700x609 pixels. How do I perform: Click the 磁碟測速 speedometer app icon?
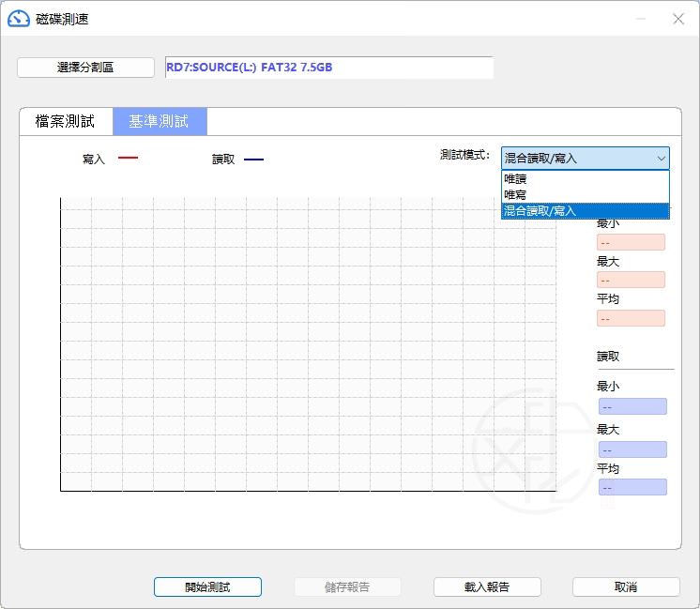click(19, 19)
